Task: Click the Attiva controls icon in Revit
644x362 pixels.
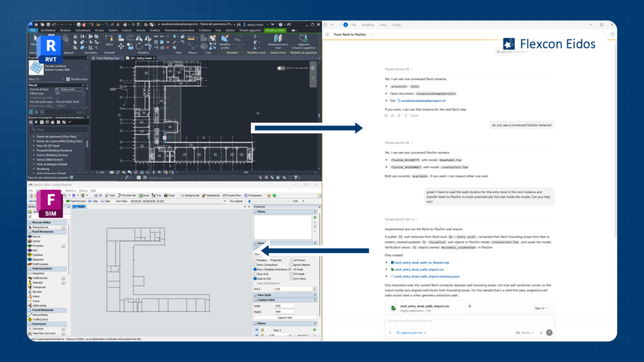Action: click(x=109, y=41)
